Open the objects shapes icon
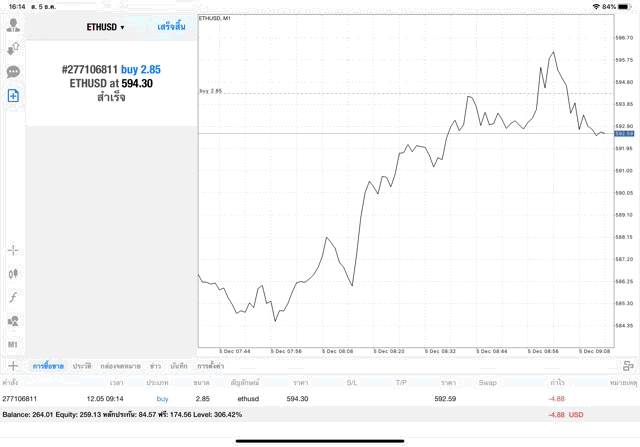 13,320
